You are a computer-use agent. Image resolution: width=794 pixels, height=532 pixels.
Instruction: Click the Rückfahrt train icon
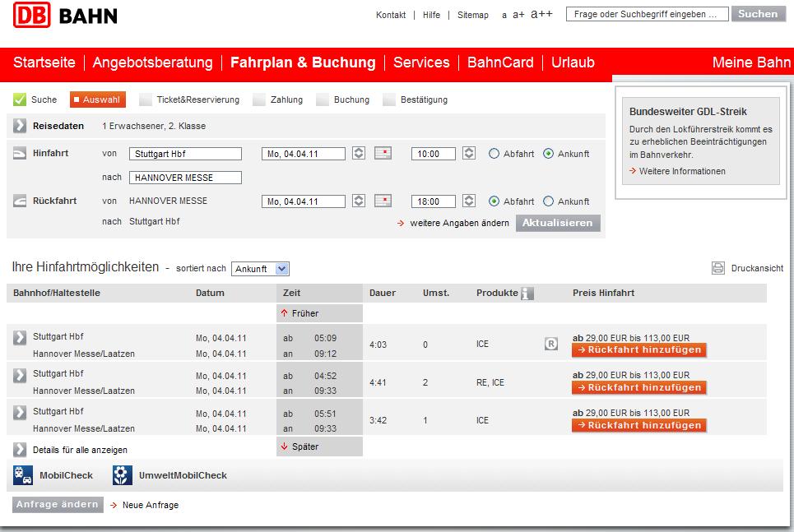coord(20,201)
